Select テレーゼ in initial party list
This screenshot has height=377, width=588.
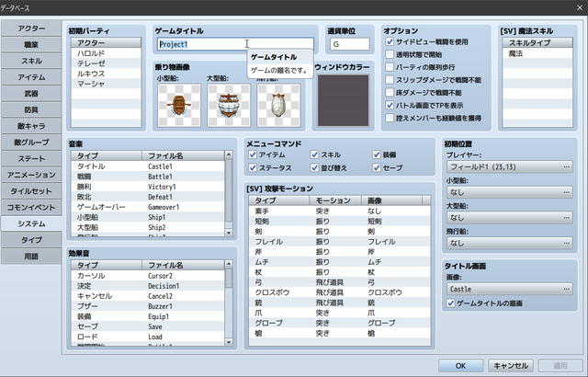(107, 63)
